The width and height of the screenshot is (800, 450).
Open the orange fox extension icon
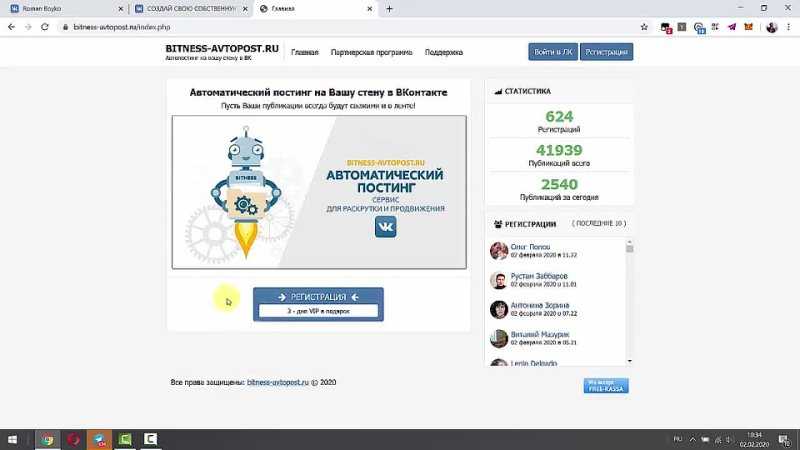click(x=748, y=27)
